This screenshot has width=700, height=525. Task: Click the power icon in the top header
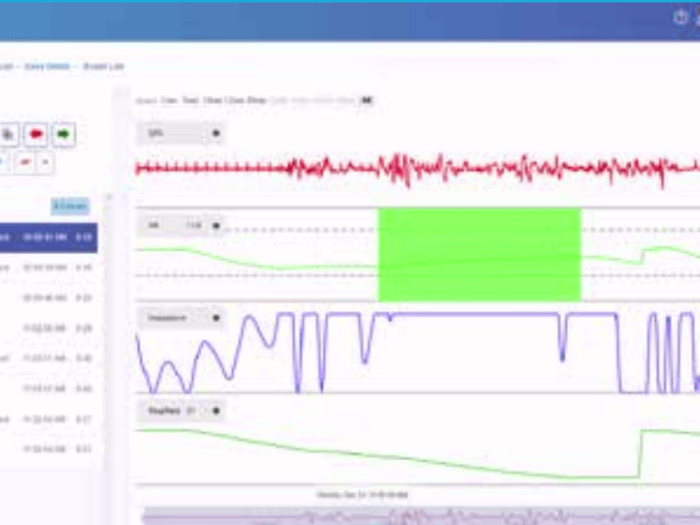click(x=680, y=17)
